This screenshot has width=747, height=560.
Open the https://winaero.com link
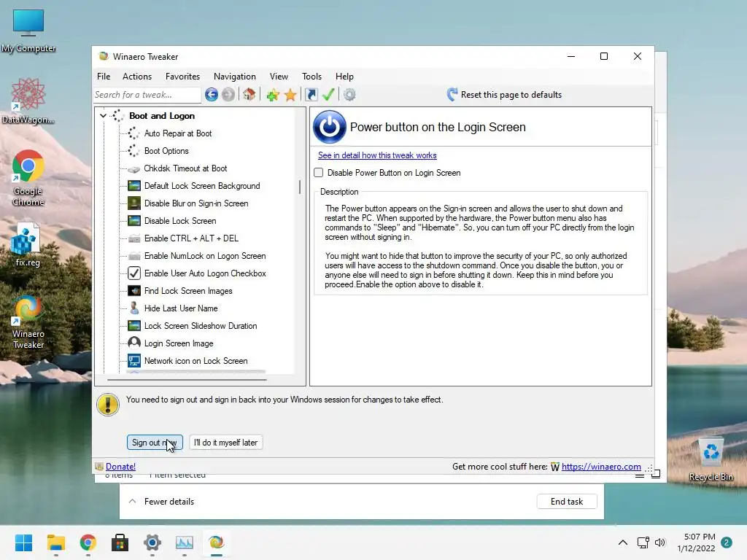[601, 467]
